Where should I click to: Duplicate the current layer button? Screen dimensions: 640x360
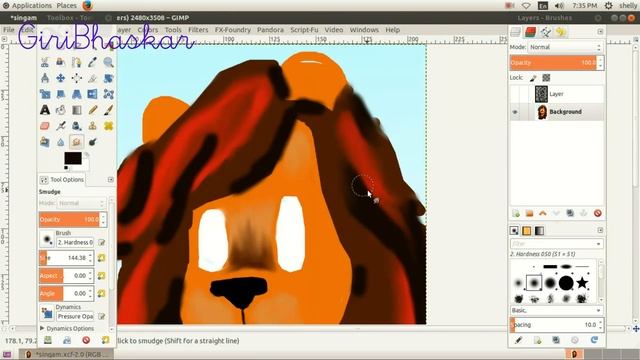[570, 213]
